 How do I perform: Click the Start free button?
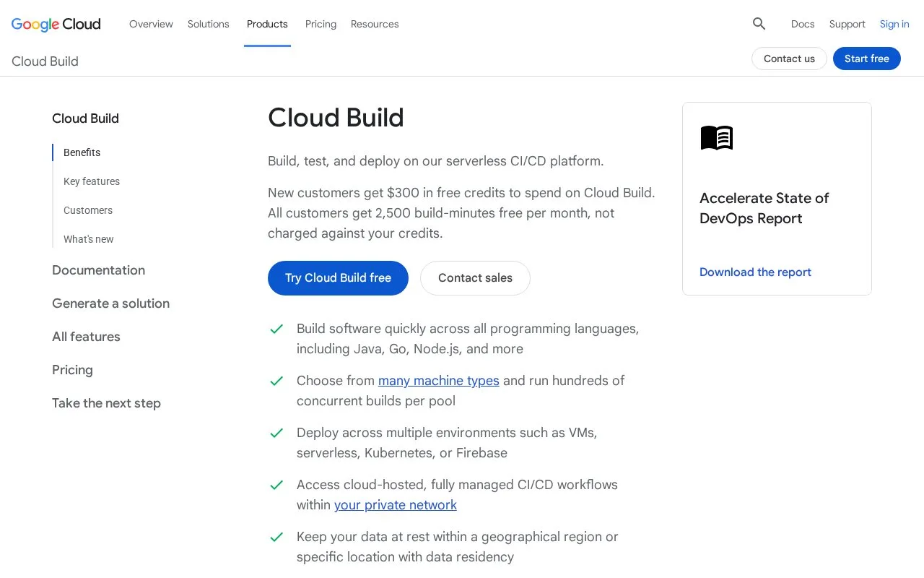pyautogui.click(x=867, y=59)
